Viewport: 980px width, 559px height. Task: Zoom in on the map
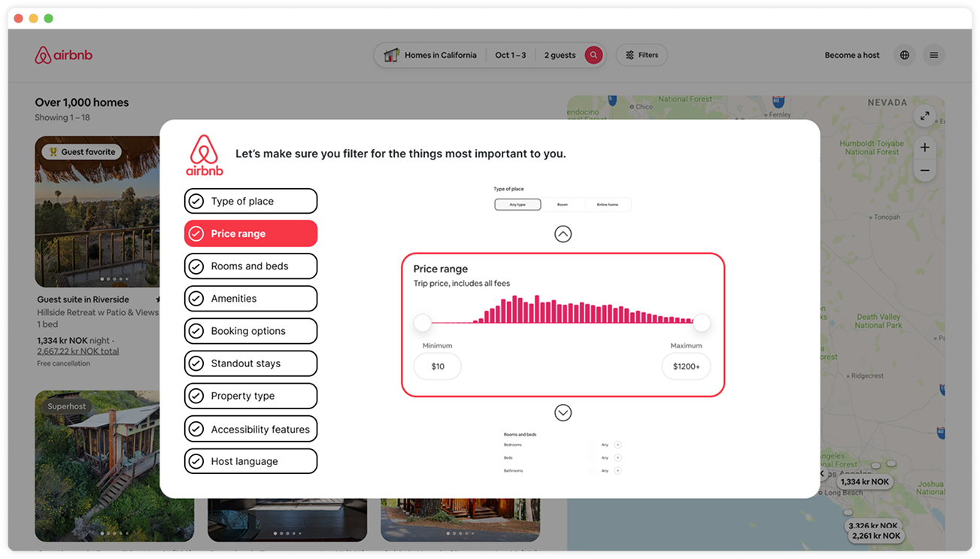(924, 147)
